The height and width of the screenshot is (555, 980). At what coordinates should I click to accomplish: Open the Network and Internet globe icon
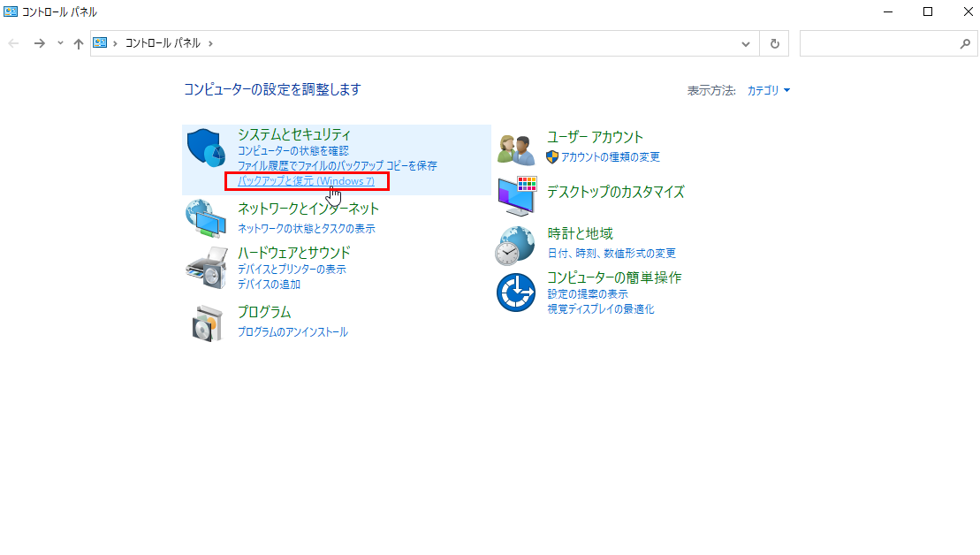[206, 218]
